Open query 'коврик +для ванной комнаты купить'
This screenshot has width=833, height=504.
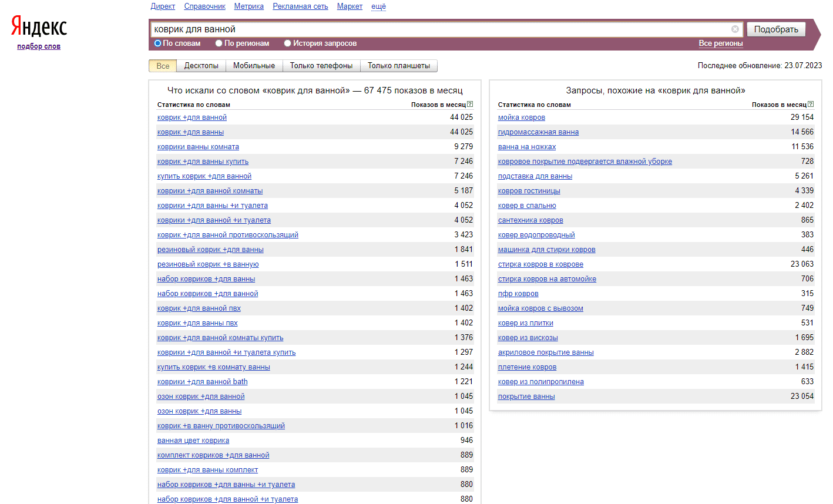point(220,338)
